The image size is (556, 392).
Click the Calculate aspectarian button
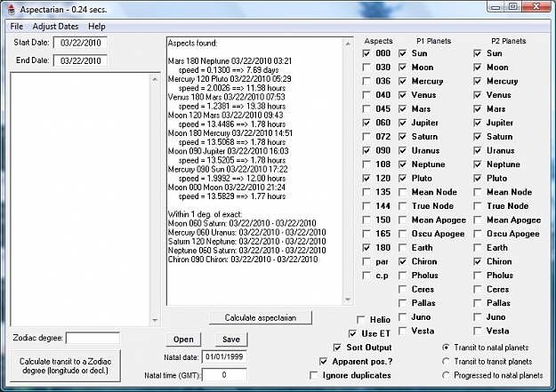261,317
